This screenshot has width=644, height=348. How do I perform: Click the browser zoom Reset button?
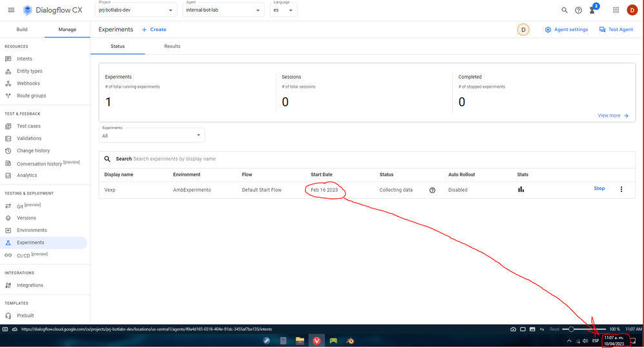point(554,329)
